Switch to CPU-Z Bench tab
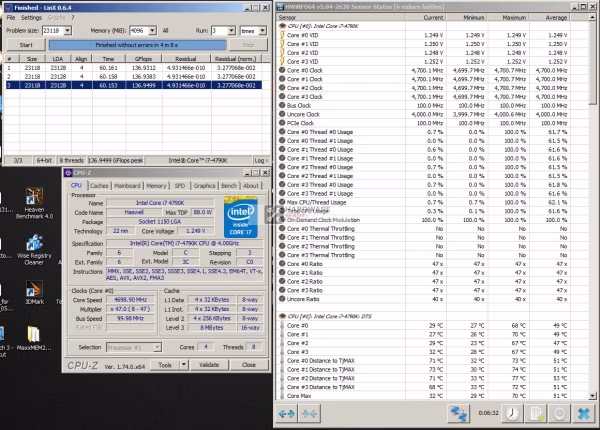The height and width of the screenshot is (430, 600). (229, 186)
